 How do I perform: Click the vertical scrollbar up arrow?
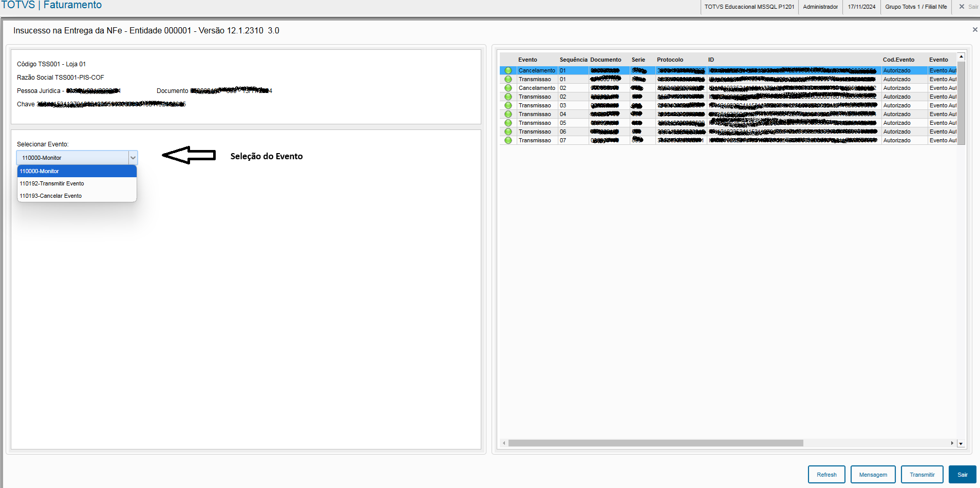tap(961, 57)
